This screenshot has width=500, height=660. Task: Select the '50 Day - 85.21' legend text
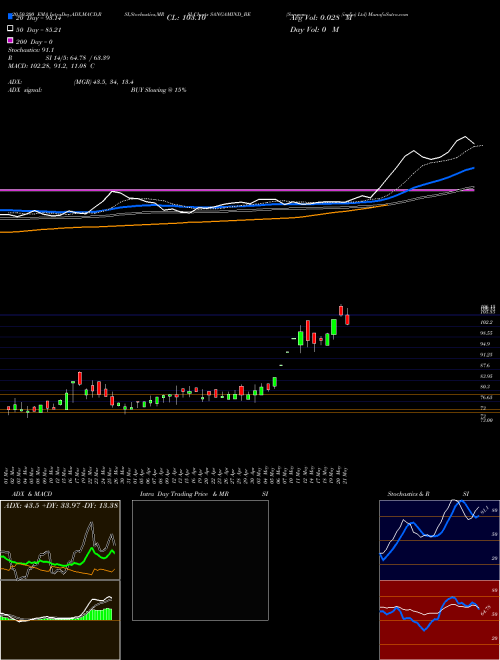(x=38, y=30)
